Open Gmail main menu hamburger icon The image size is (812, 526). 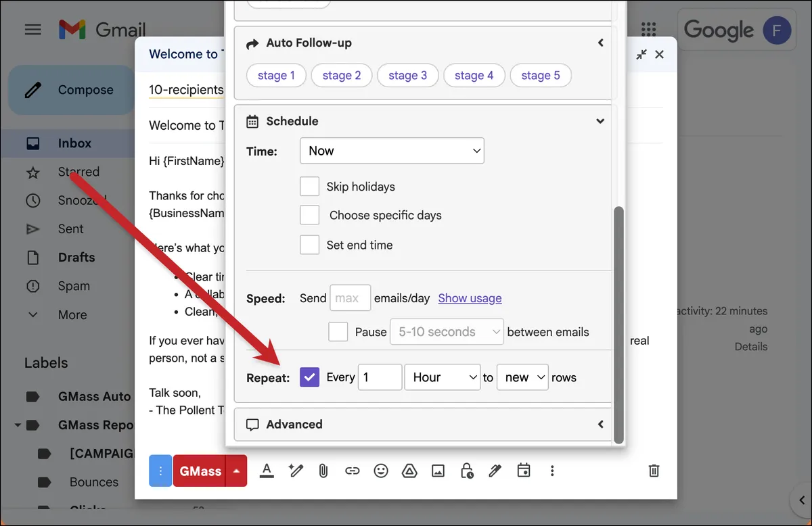[32, 30]
